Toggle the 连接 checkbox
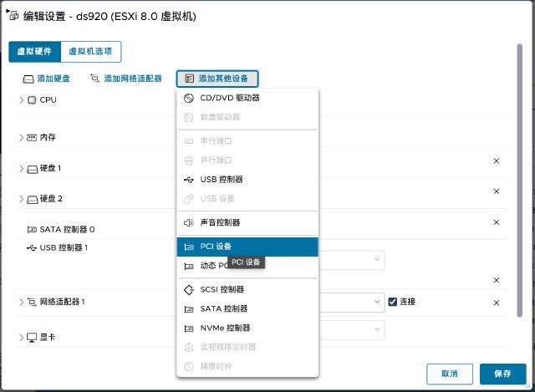 click(392, 302)
